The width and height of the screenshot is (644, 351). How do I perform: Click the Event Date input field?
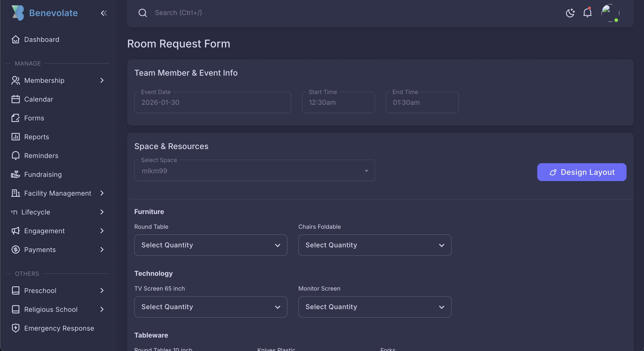(x=212, y=102)
